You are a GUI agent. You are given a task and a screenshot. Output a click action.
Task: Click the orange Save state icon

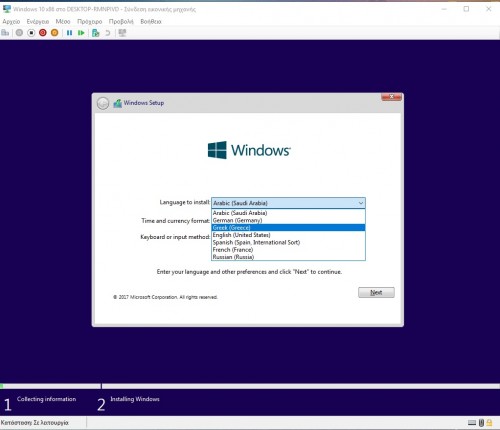click(55, 33)
